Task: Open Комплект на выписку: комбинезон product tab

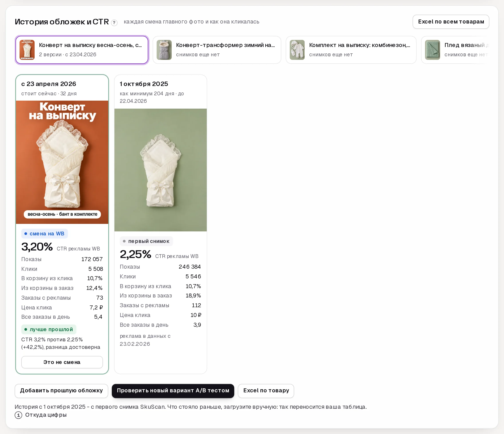Action: click(351, 50)
